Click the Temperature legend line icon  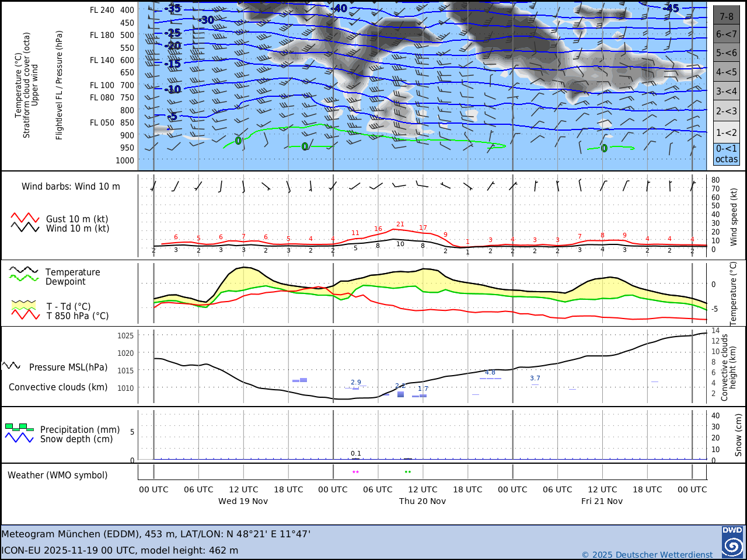(24, 270)
